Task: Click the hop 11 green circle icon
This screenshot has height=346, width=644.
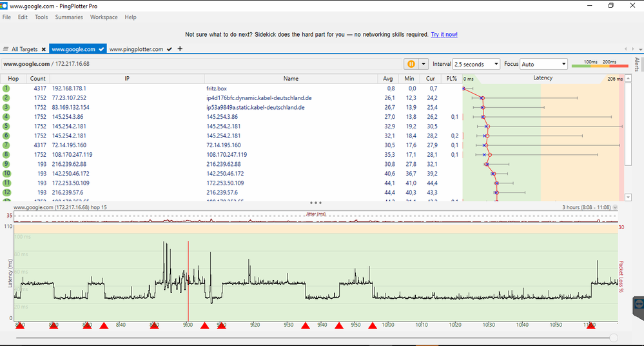Action: pos(6,183)
